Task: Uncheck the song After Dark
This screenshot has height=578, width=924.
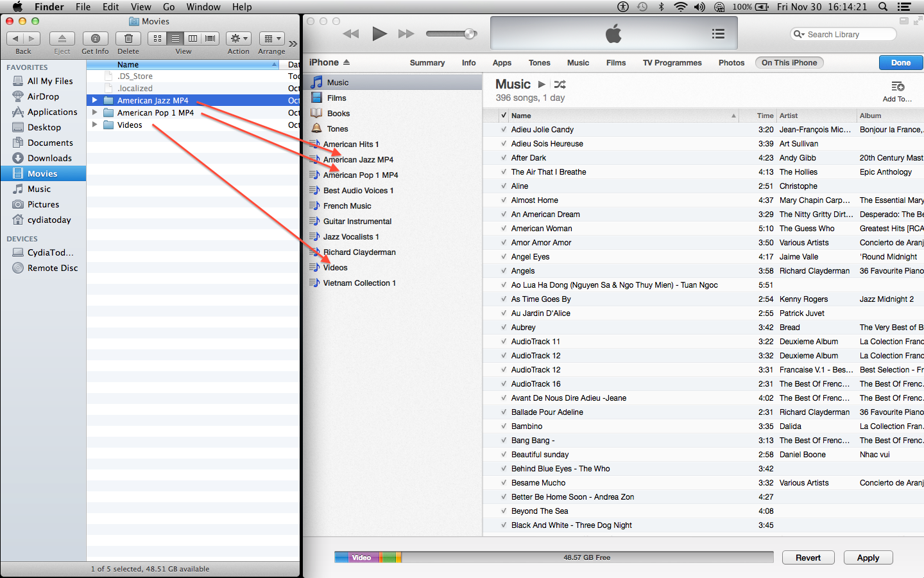Action: [504, 157]
